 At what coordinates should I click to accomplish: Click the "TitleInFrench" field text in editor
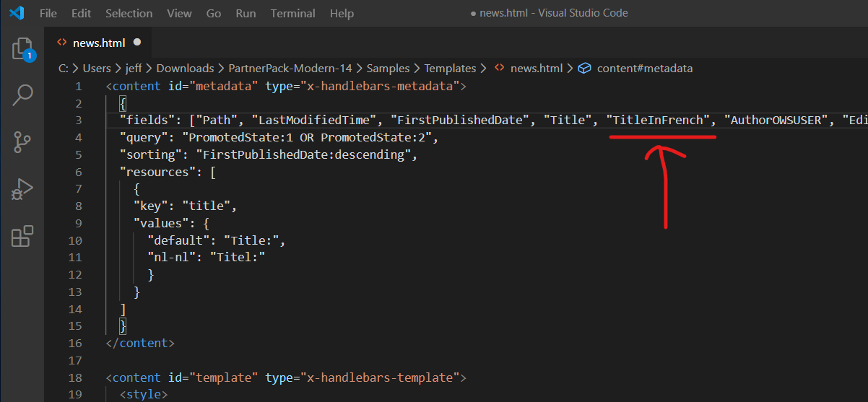click(x=659, y=120)
